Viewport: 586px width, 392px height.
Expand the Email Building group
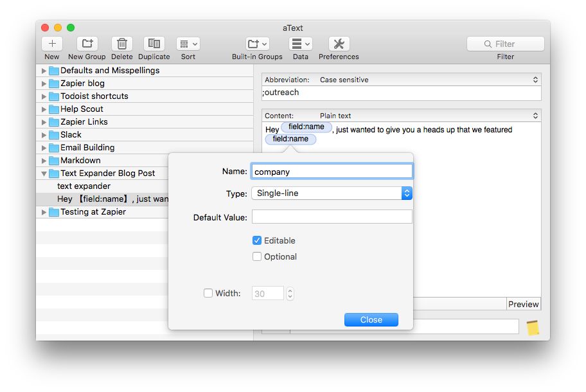[44, 148]
